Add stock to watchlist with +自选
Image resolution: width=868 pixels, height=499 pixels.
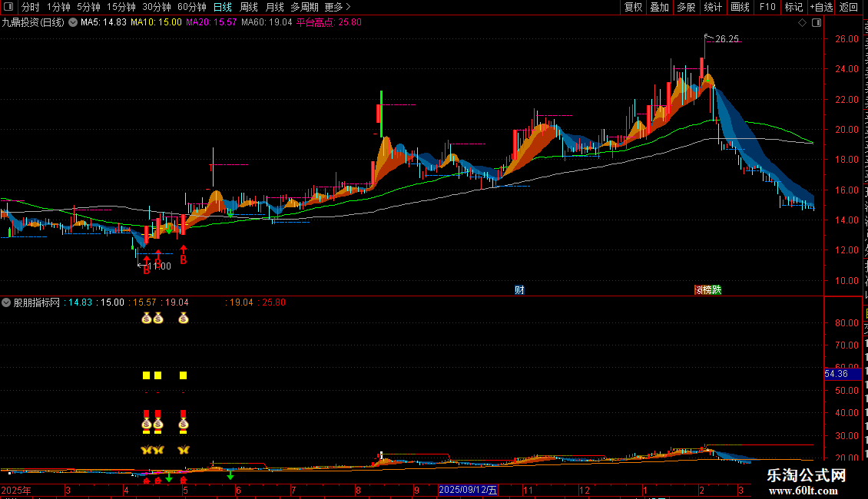click(x=821, y=7)
